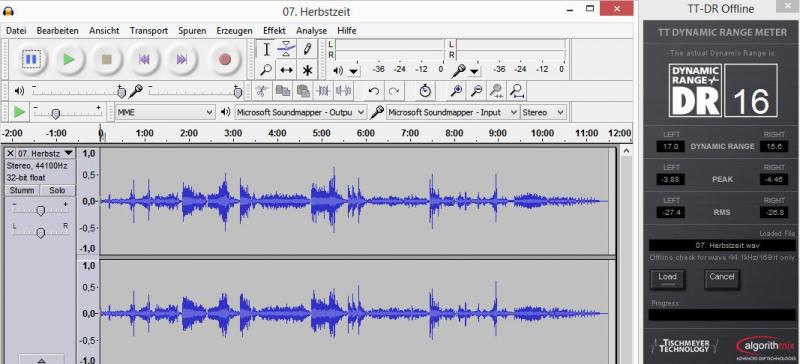This screenshot has width=800, height=364.
Task: Click the Zoom Out magnifier icon
Action: pos(476,91)
